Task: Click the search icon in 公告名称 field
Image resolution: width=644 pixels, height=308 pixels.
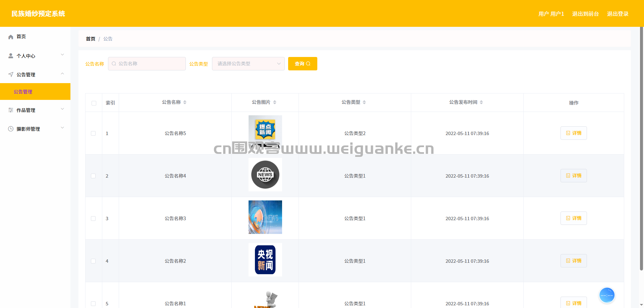Action: point(114,64)
